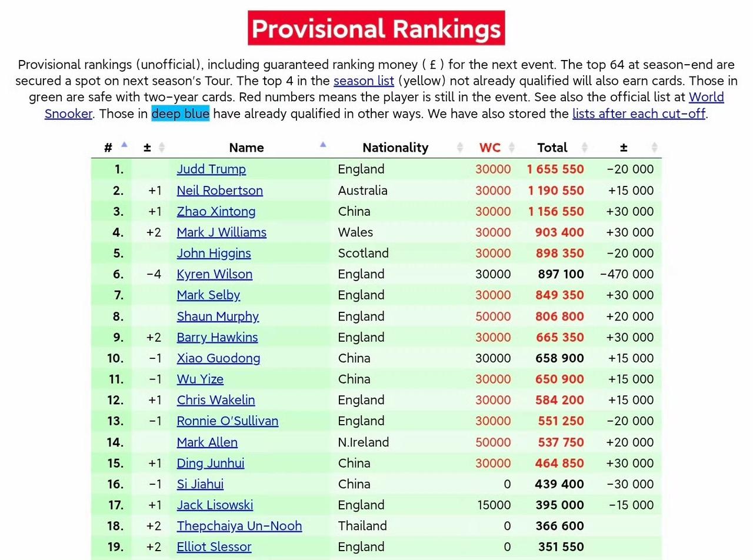Click the sort arrows next to Nationality header
Viewport: 753px width, 560px height.
[460, 148]
